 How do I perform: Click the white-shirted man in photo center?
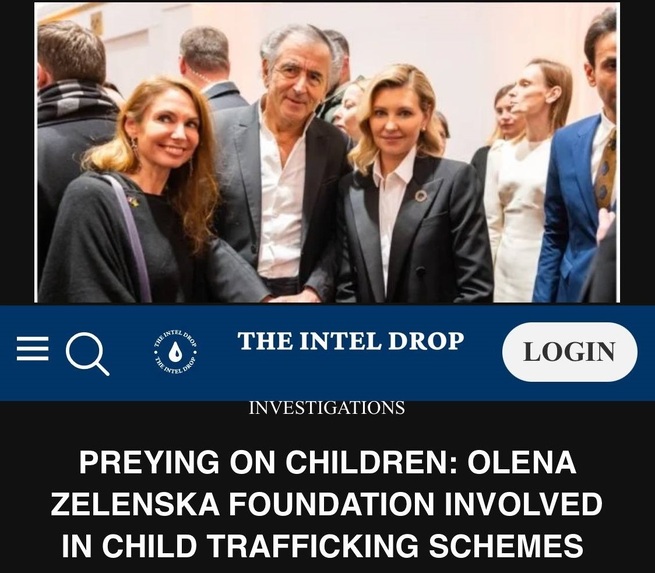pos(284,163)
